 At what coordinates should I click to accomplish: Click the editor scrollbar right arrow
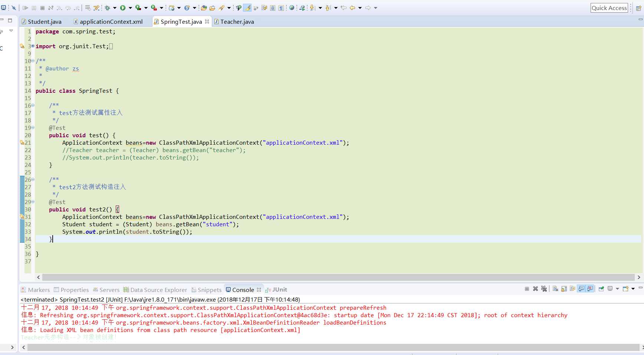click(639, 277)
